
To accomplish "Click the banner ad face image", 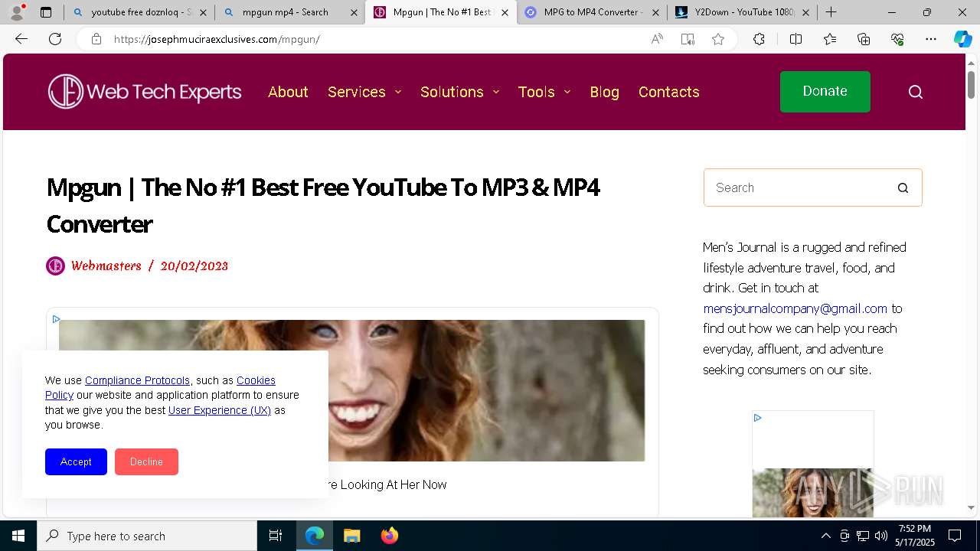I will point(352,390).
